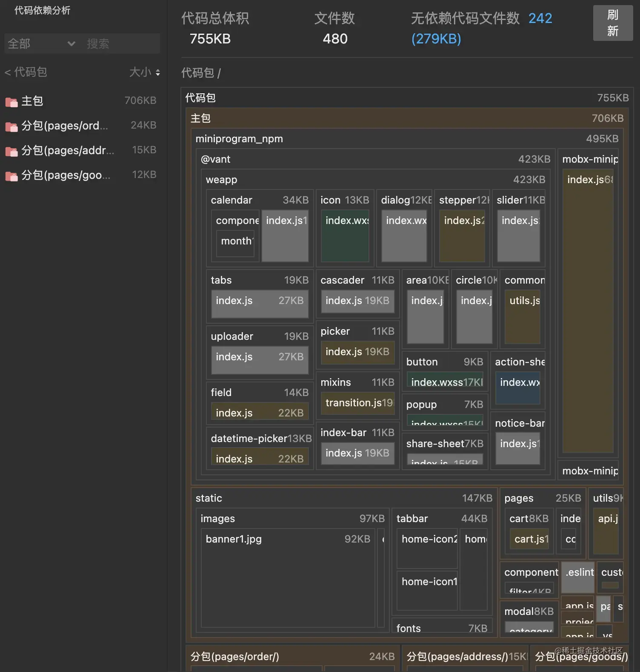Select mobx-miniprogram index.js large block
Image resolution: width=640 pixels, height=672 pixels.
588,311
